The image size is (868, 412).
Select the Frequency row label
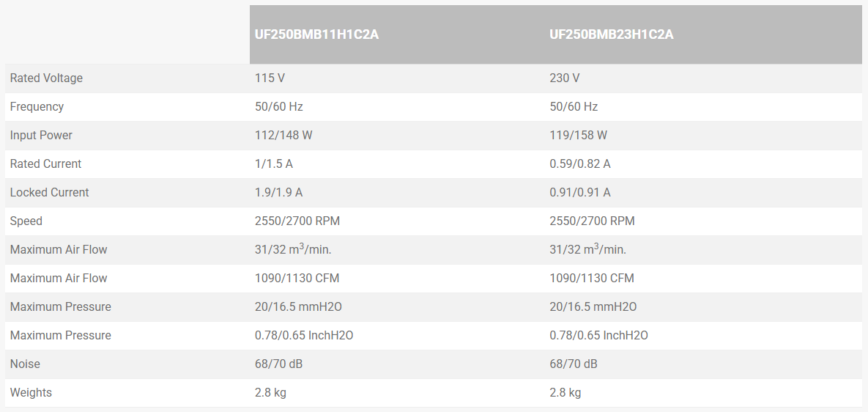click(37, 107)
